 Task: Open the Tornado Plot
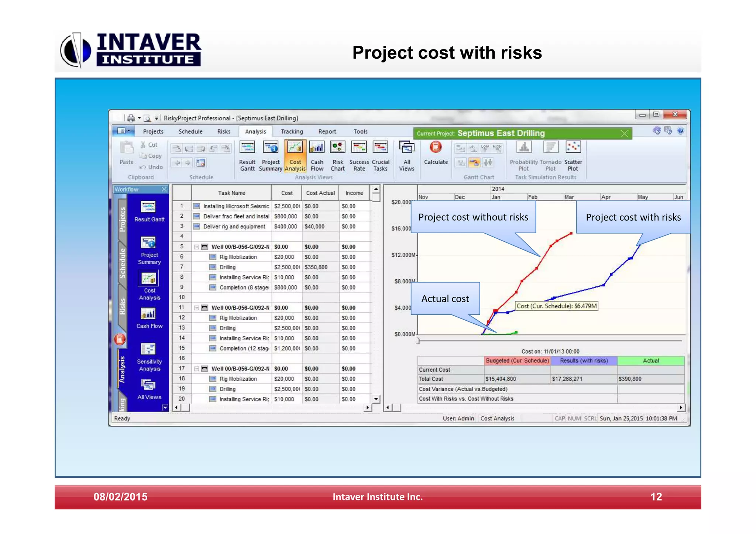550,156
